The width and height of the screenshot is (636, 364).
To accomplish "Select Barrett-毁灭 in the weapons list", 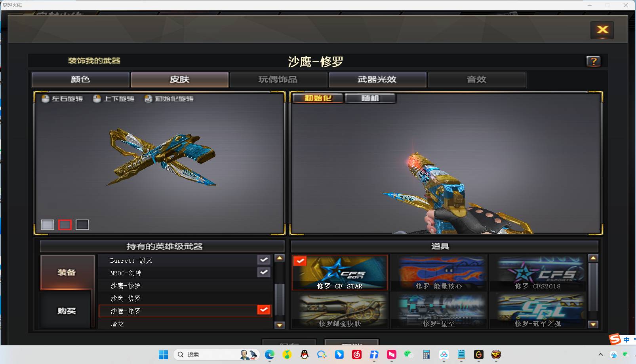I will coord(185,260).
